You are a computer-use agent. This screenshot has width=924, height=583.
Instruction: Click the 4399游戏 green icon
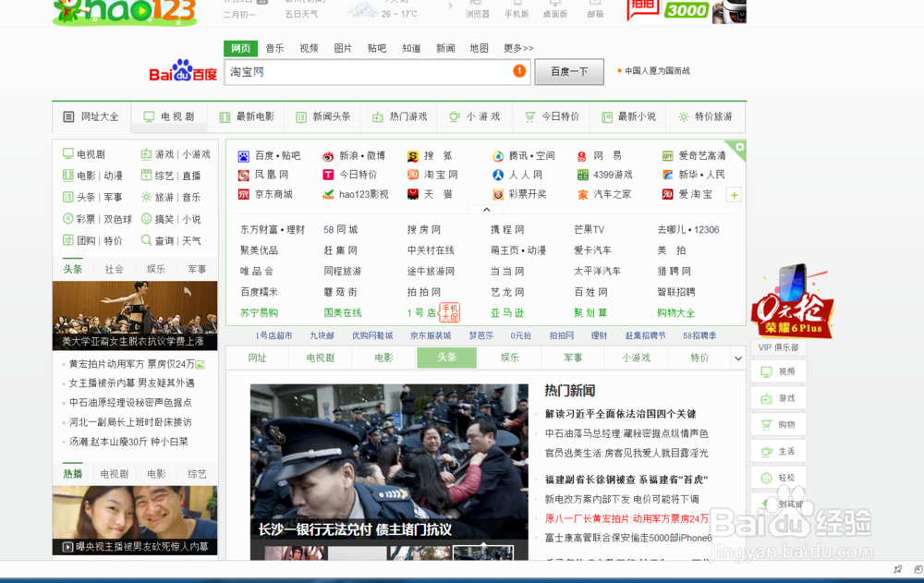click(582, 175)
